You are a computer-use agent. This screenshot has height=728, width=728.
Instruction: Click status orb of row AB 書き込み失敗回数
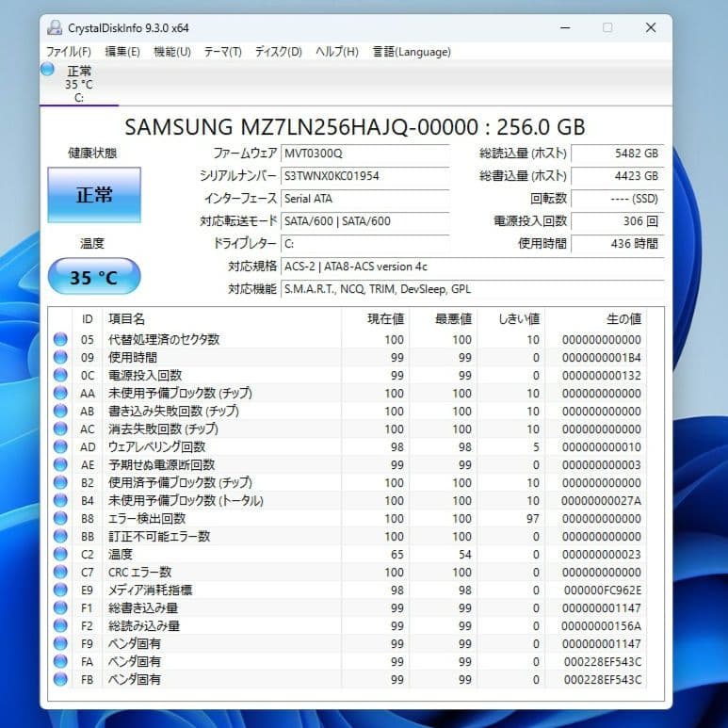click(x=60, y=411)
